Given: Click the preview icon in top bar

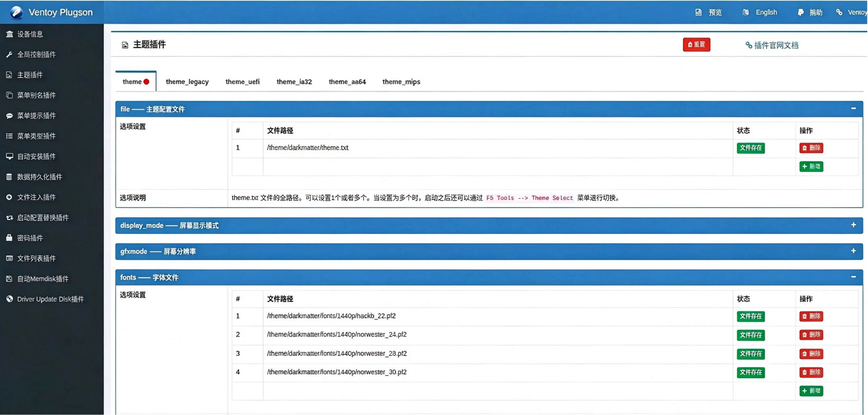Looking at the screenshot, I should pyautogui.click(x=698, y=13).
